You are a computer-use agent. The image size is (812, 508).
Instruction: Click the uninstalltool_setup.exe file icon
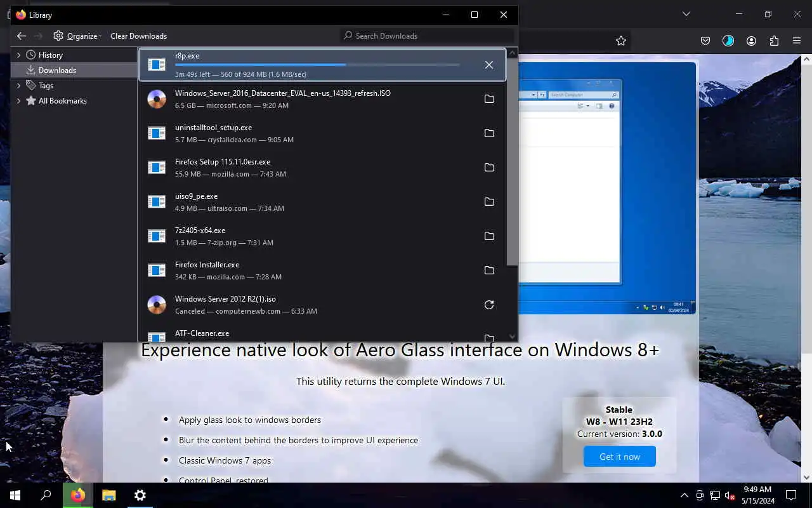tap(157, 133)
